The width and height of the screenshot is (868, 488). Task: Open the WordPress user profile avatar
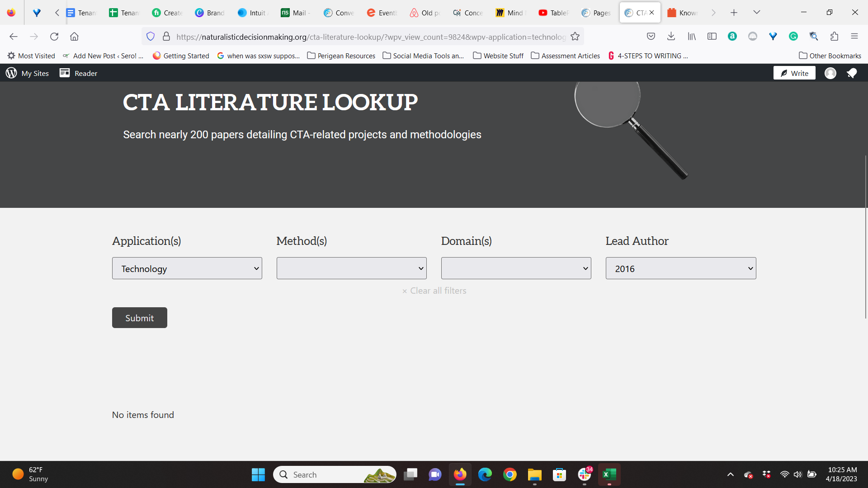tap(830, 73)
